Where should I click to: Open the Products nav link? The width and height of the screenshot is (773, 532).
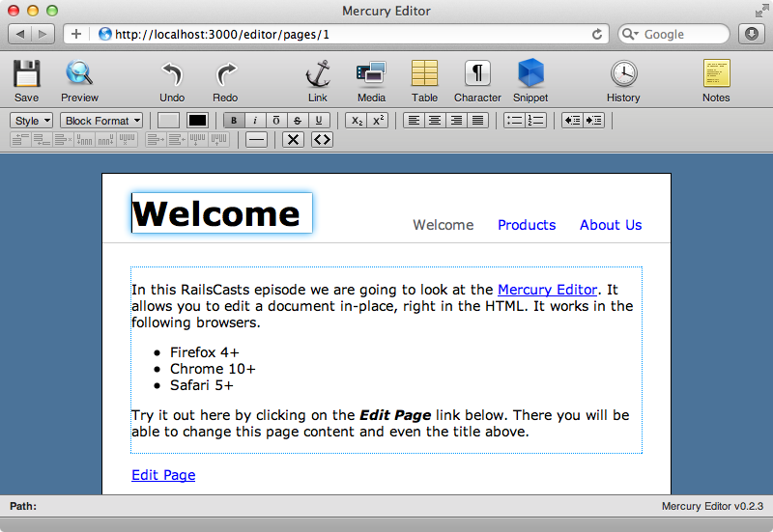527,225
